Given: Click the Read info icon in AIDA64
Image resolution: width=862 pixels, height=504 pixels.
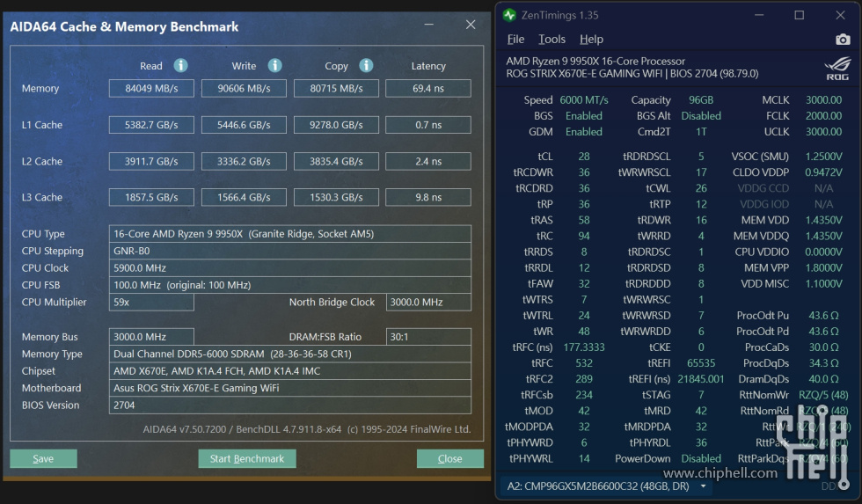Looking at the screenshot, I should (x=181, y=65).
